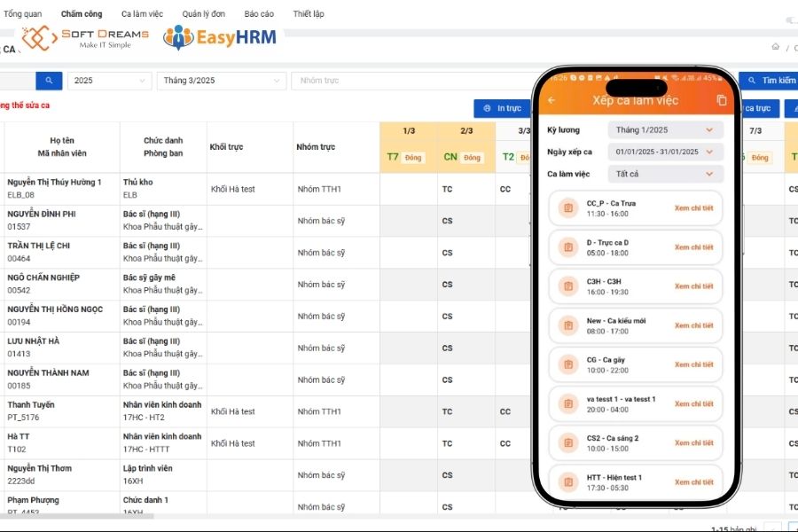Click the Chức danh Phòng ban header
The image size is (798, 532).
tap(163, 146)
